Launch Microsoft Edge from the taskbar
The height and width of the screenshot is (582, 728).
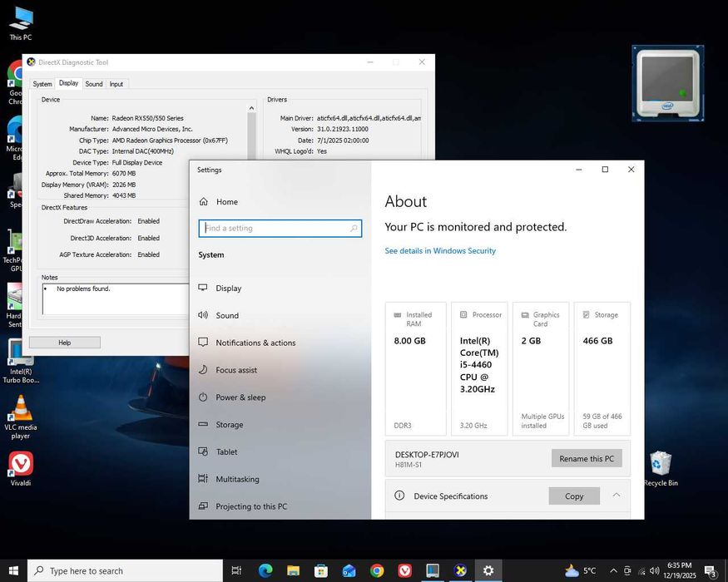[265, 570]
